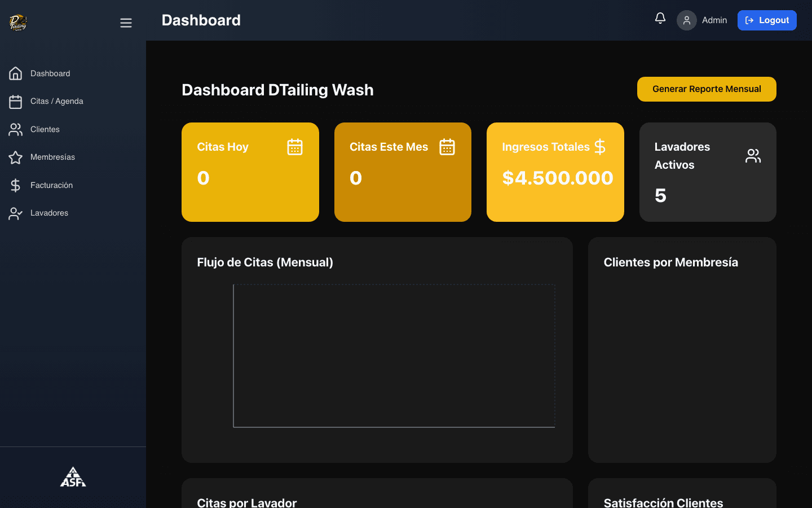Log out using the Logout button
This screenshot has width=812, height=508.
(x=767, y=20)
